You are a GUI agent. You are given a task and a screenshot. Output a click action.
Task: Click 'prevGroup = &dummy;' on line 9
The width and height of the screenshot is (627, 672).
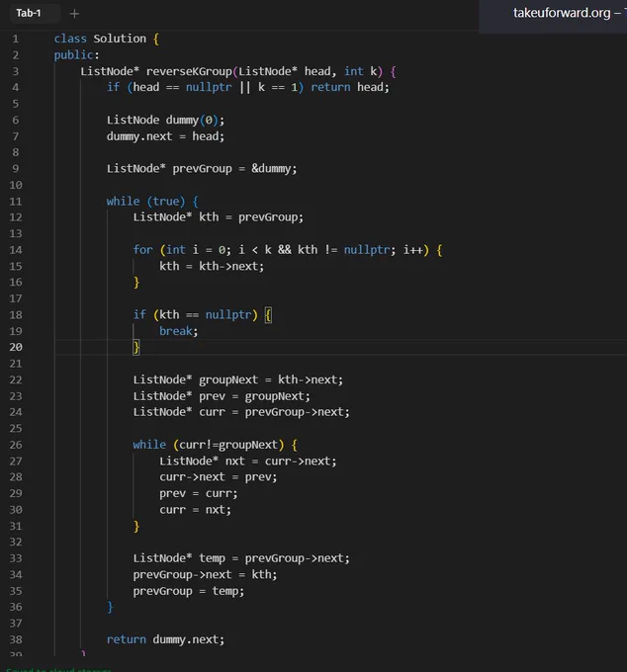pyautogui.click(x=234, y=169)
